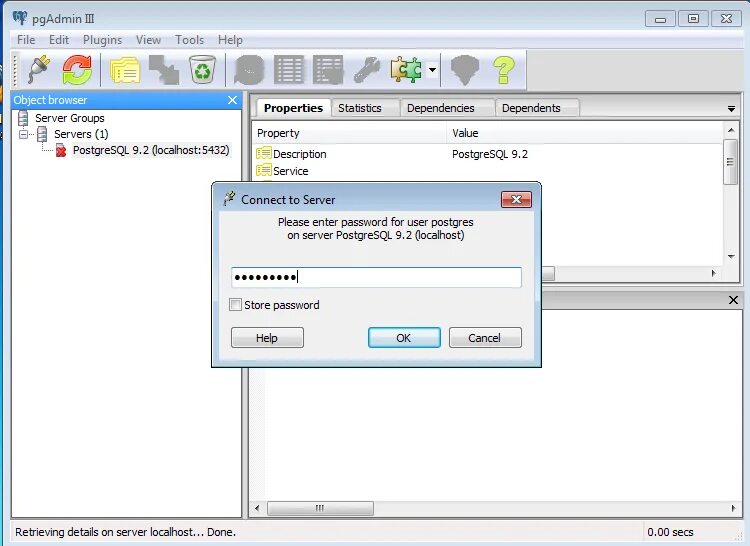Viewport: 750px width, 546px height.
Task: Click the yellow question mark Help icon
Action: [x=504, y=70]
